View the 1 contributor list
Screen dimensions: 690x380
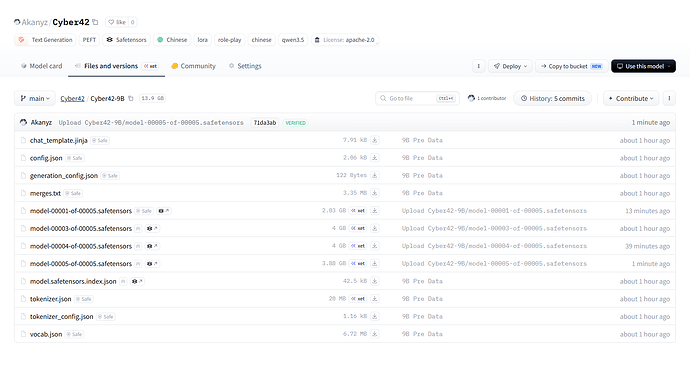(x=487, y=99)
